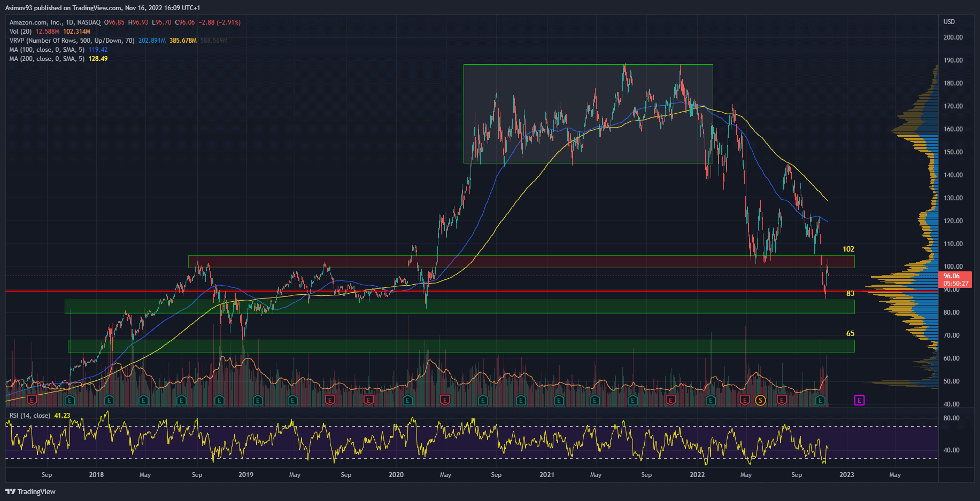This screenshot has height=501, width=980.
Task: Select the MA 100 indicator legend entry
Action: click(x=47, y=50)
